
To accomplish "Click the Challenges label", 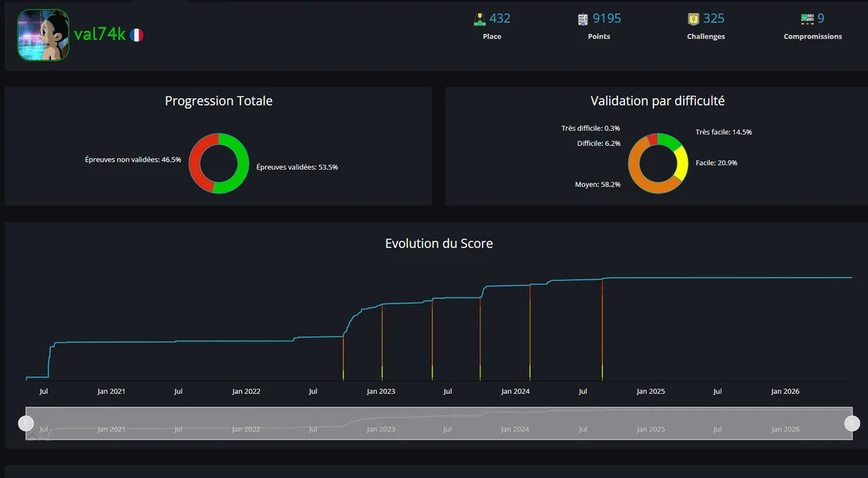I will 706,36.
